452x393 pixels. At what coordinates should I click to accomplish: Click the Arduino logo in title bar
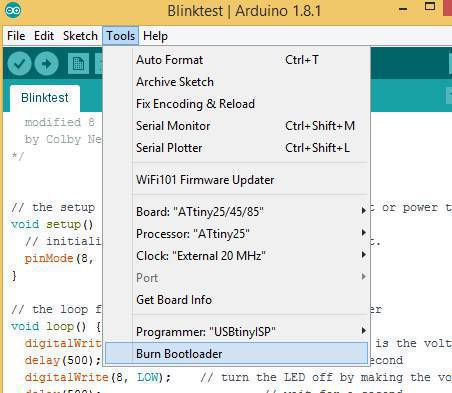click(13, 10)
